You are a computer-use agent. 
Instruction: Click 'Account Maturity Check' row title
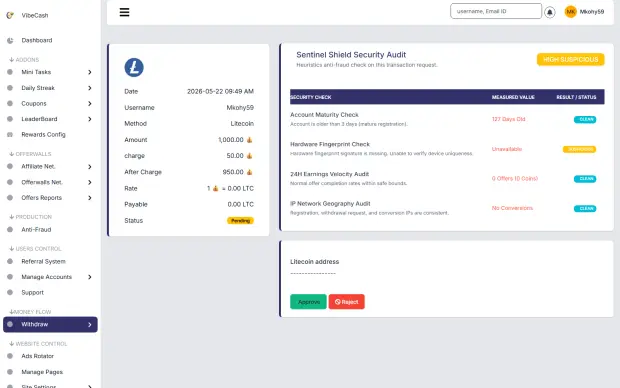(x=324, y=115)
